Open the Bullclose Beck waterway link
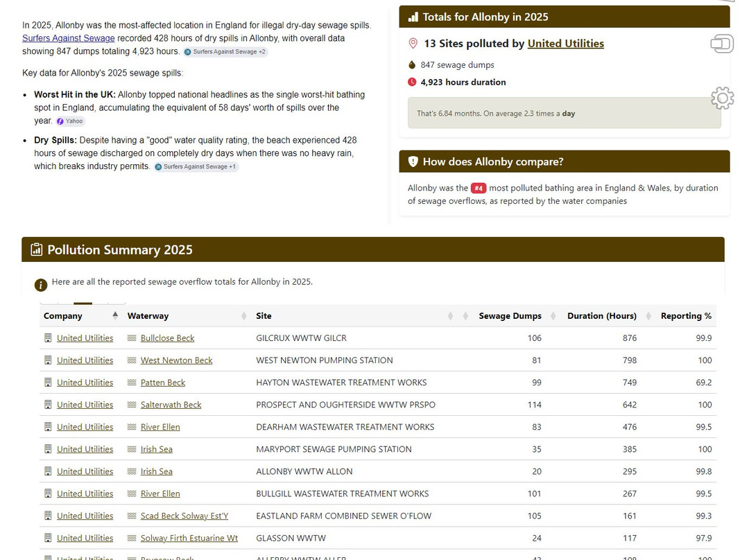The image size is (749, 560). coord(167,338)
